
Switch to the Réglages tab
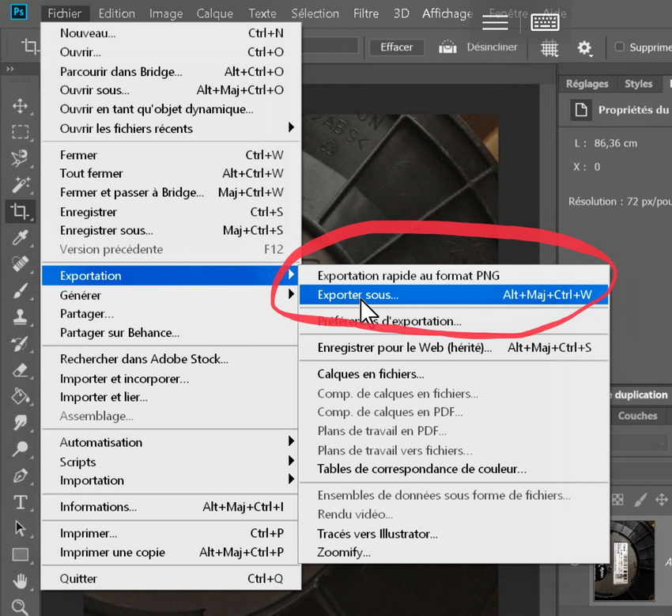tap(587, 84)
